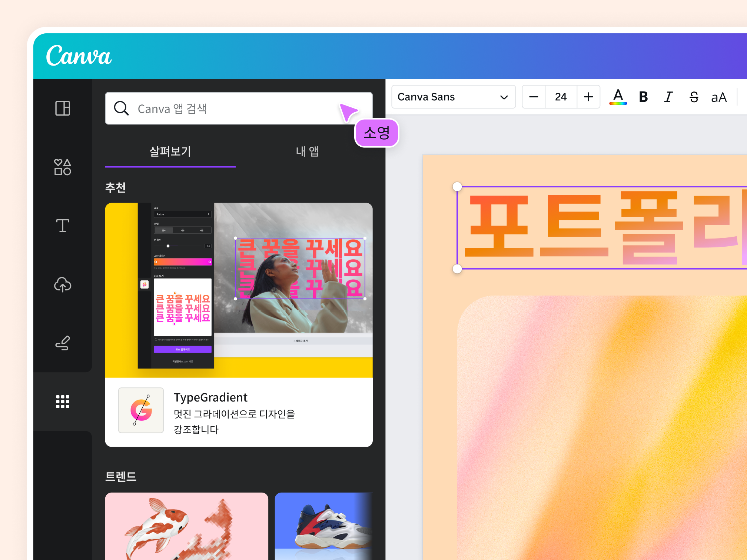Toggle bold formatting
The width and height of the screenshot is (747, 560).
click(x=644, y=97)
